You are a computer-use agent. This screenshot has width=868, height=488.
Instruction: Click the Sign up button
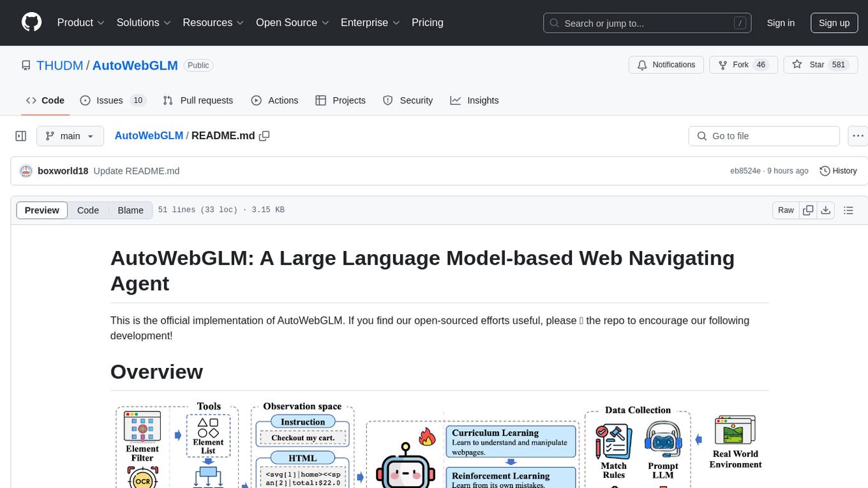(x=834, y=23)
